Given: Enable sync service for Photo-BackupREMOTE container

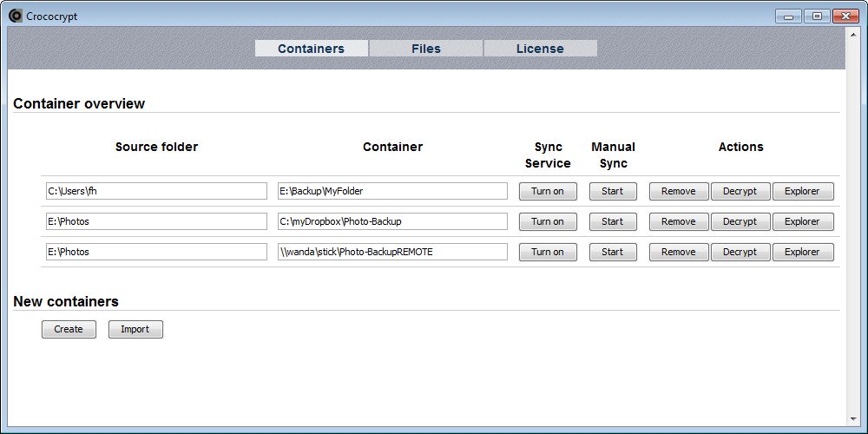Looking at the screenshot, I should pos(548,252).
